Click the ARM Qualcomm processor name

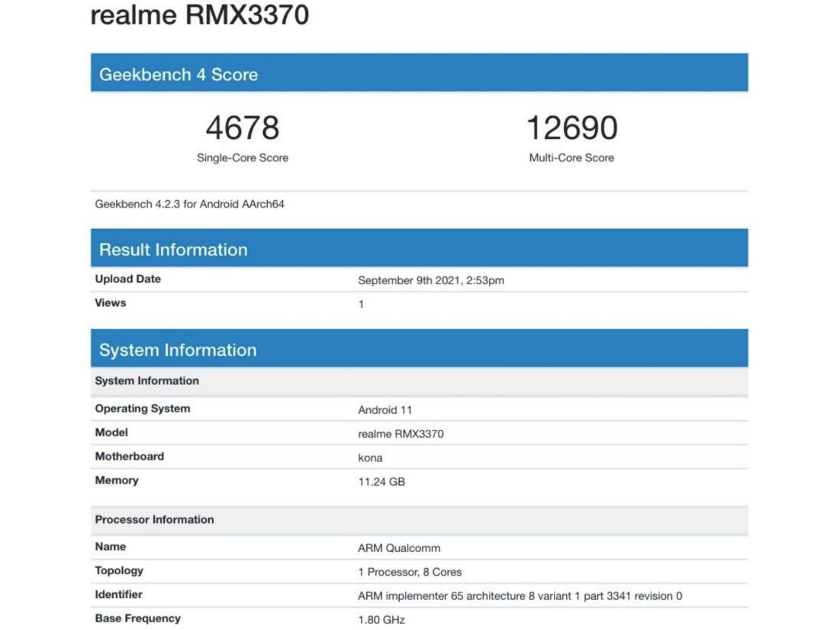click(399, 548)
